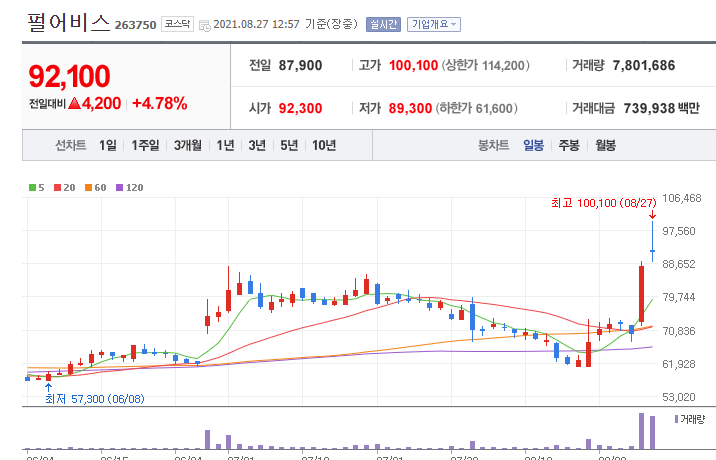Click the purple 거래량 volume legend
The height and width of the screenshot is (460, 716).
[690, 419]
